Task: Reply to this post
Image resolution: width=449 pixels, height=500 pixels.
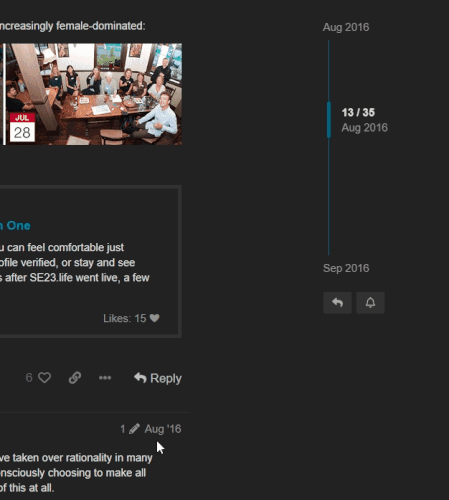Action: click(158, 378)
